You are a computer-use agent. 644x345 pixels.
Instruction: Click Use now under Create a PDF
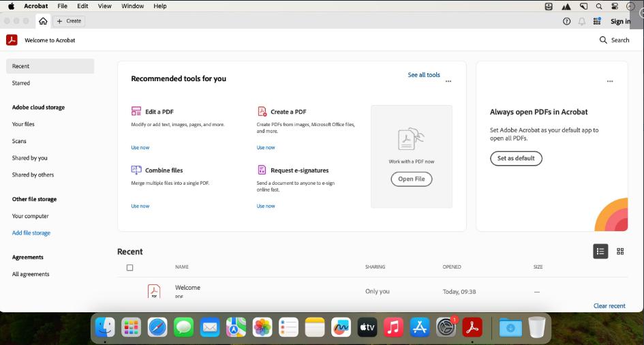click(266, 147)
